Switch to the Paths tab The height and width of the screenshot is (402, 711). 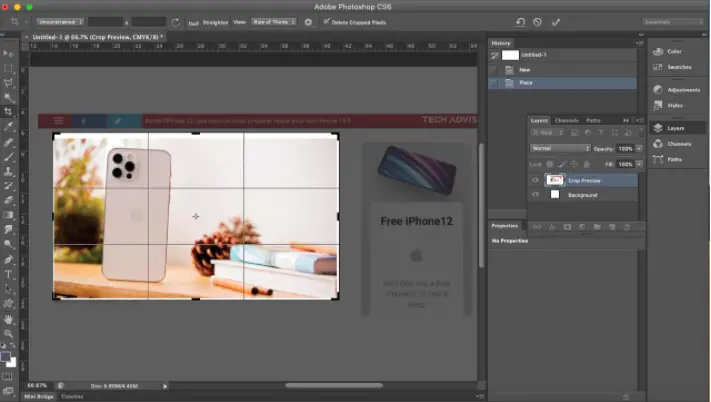click(593, 120)
